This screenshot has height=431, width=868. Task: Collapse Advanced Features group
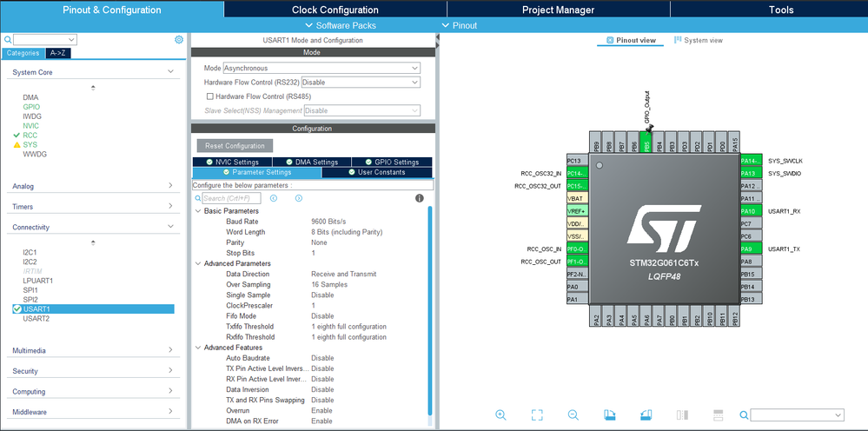198,348
